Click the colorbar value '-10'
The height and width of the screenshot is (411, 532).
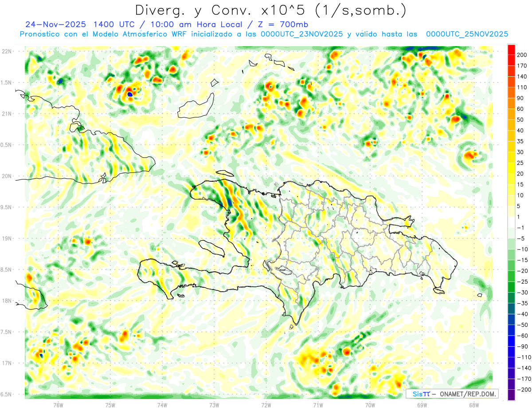(523, 250)
